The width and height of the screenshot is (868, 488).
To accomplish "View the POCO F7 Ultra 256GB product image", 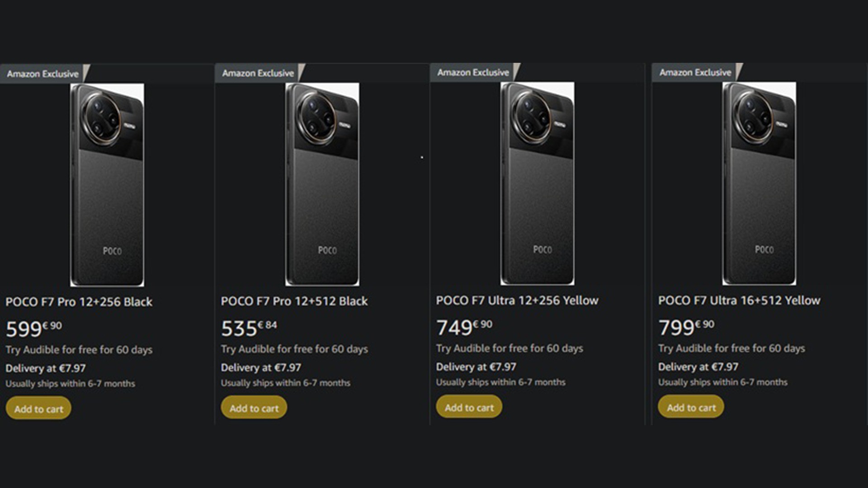I will pos(536,181).
